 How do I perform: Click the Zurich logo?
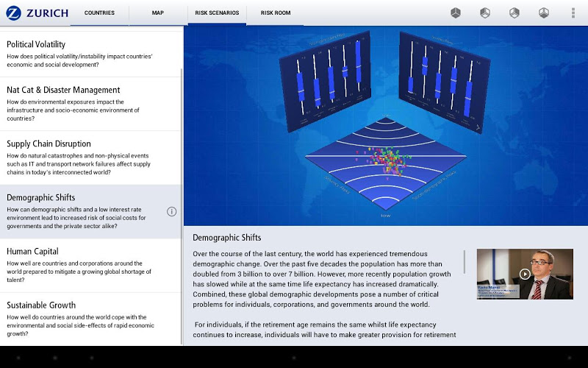(37, 13)
